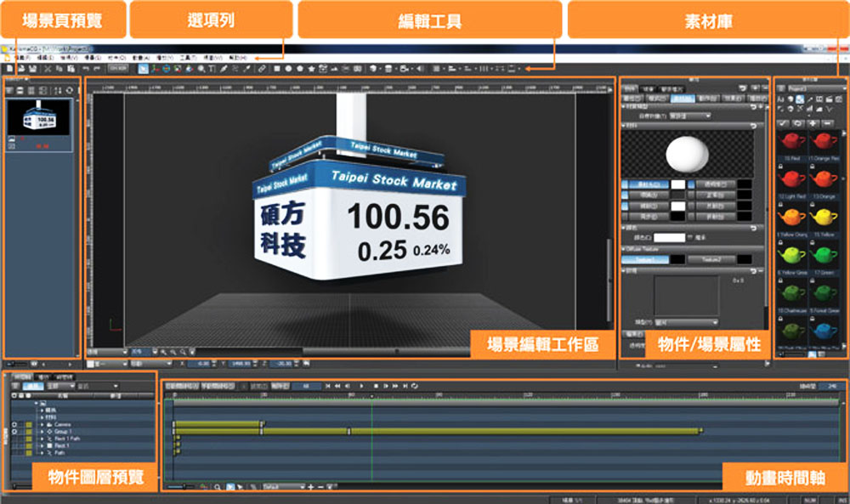Expand the Camera layer tree node
Viewport: 850px width, 504px height.
pos(42,424)
